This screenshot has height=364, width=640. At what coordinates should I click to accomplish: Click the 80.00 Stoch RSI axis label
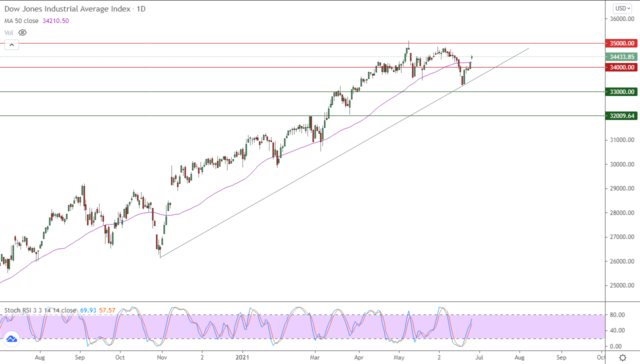(x=616, y=315)
